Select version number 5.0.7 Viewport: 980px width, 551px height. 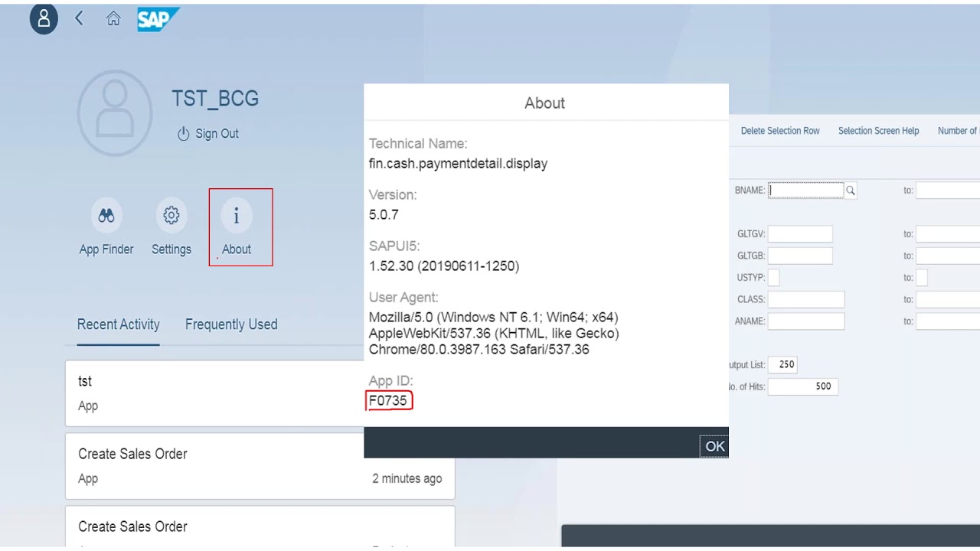click(384, 215)
